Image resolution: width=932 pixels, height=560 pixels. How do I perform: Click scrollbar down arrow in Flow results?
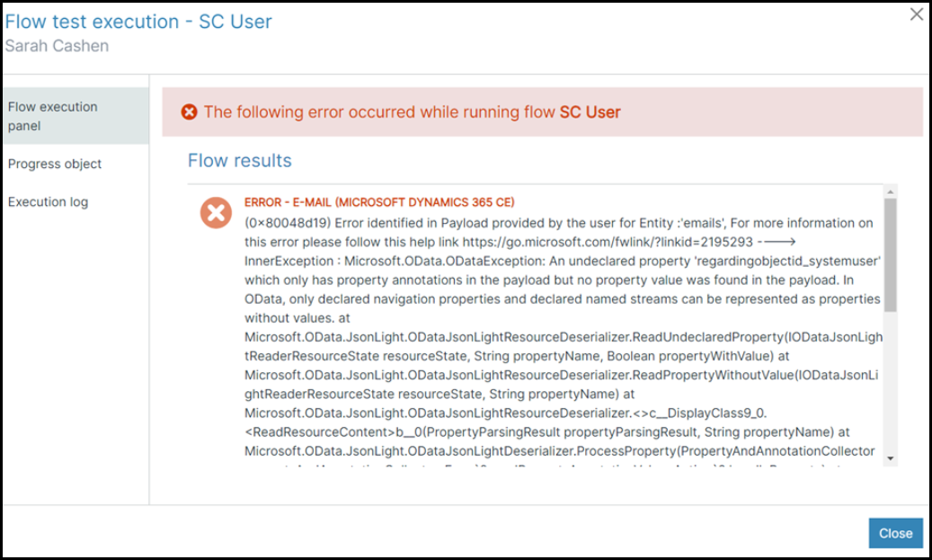(890, 458)
